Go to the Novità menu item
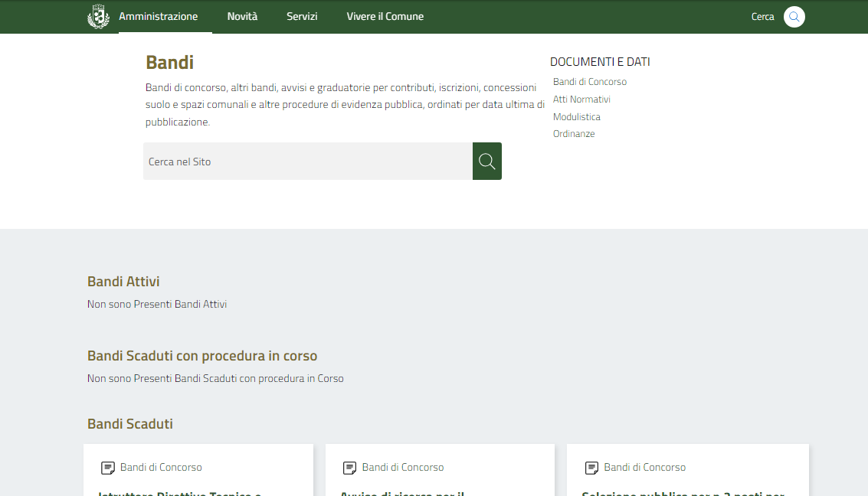The width and height of the screenshot is (868, 496). pos(242,16)
